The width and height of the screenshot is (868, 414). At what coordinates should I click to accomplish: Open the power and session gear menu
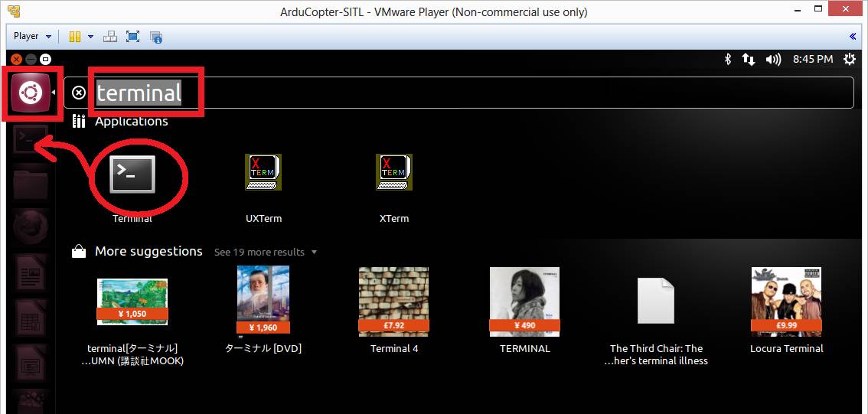click(x=849, y=59)
